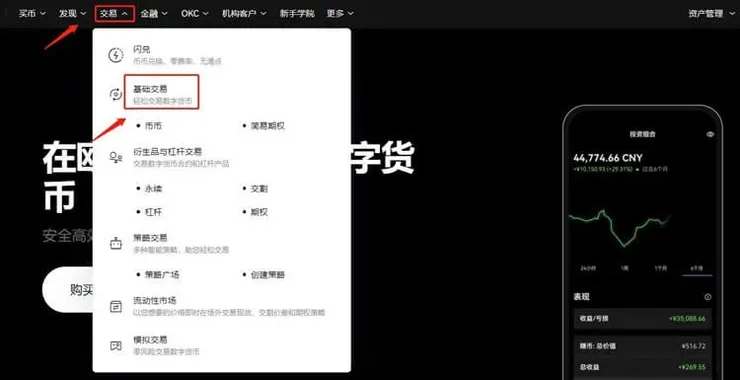Click the 永续 link
740x380 pixels.
pyautogui.click(x=153, y=188)
